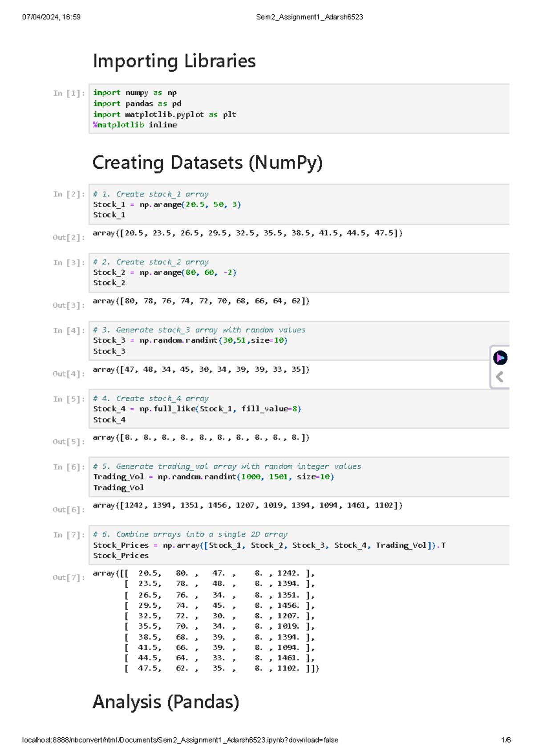Click the 'In [1]:' cell prompt

click(x=69, y=93)
